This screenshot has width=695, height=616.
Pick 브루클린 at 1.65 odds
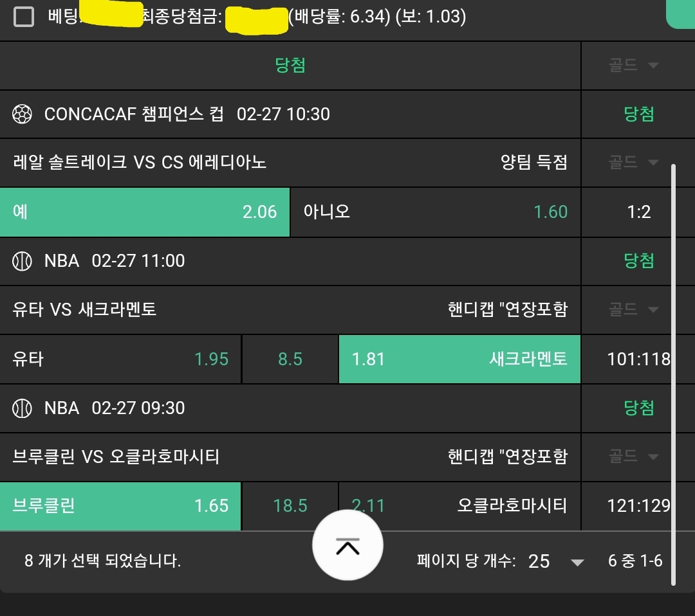point(120,506)
